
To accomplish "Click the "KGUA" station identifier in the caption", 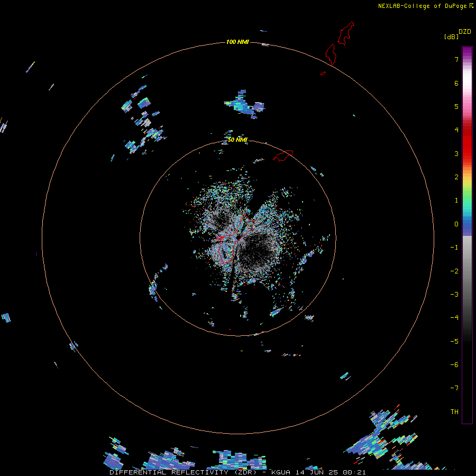I will pyautogui.click(x=281, y=472).
